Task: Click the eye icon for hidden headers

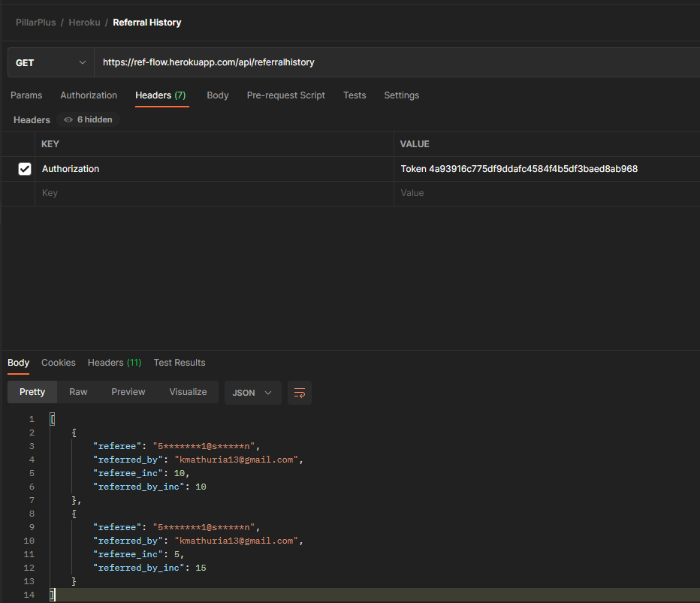Action: coord(68,120)
